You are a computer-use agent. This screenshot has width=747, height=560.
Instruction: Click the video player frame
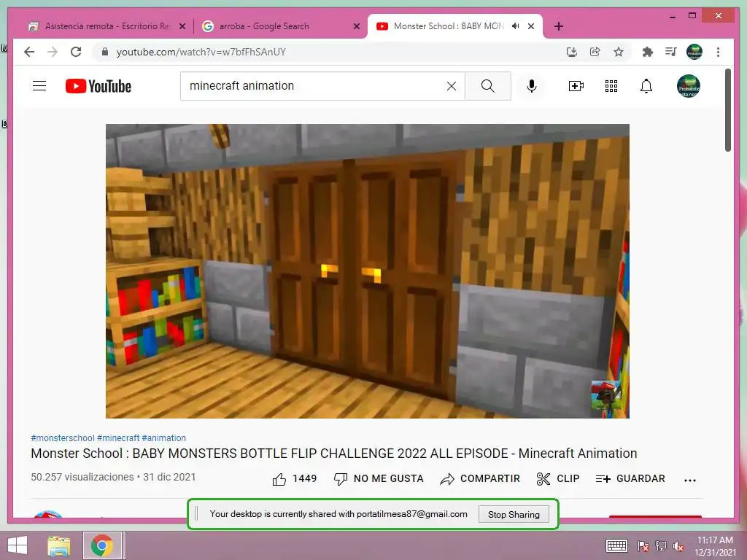pyautogui.click(x=368, y=271)
